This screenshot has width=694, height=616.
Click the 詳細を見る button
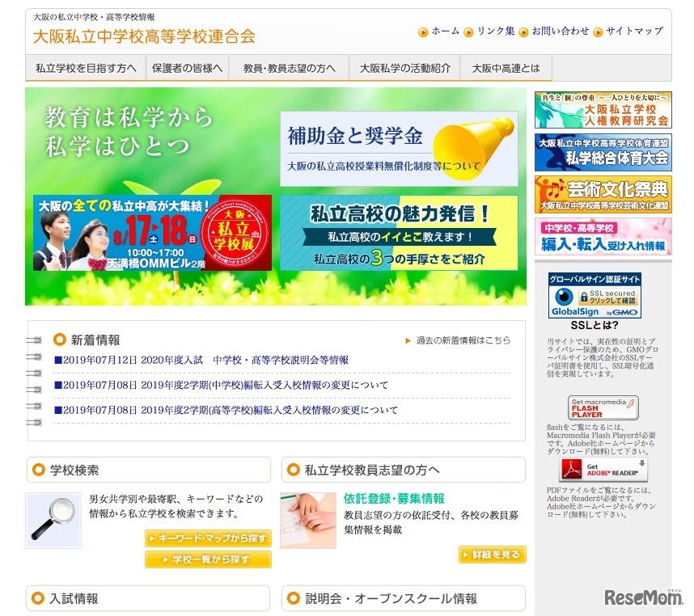click(x=492, y=555)
